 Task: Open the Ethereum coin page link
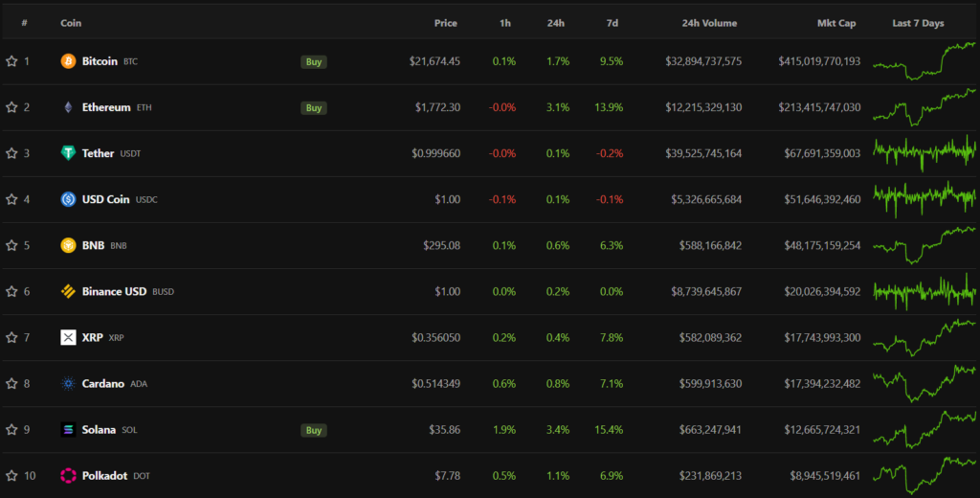coord(106,107)
